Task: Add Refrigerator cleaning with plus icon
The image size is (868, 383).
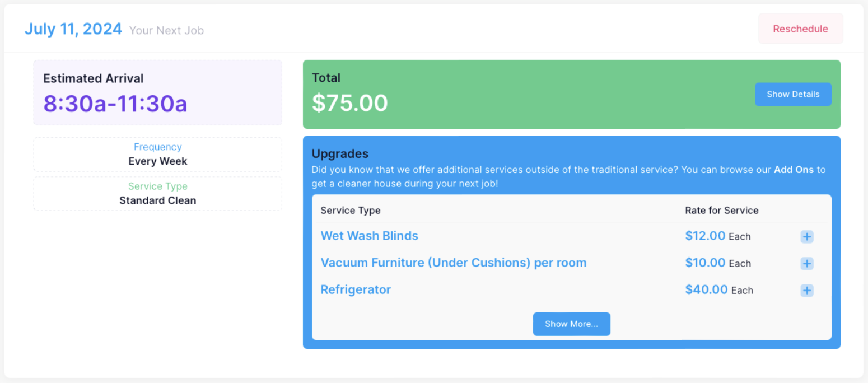Action: coord(806,291)
